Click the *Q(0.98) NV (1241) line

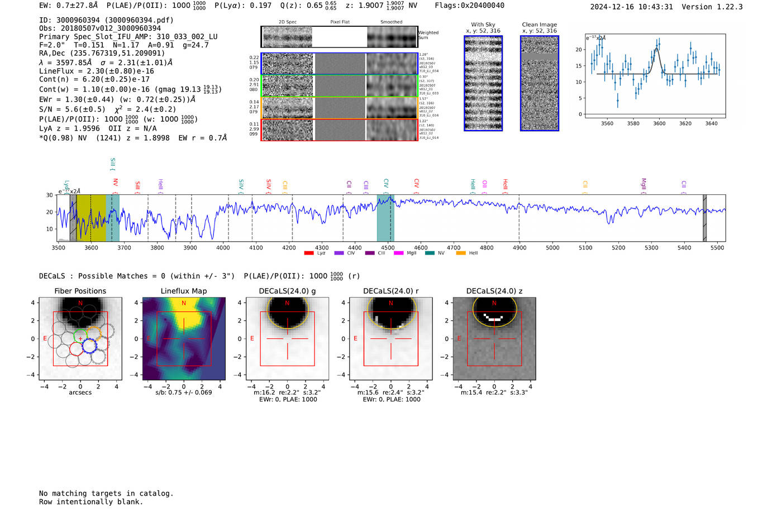pyautogui.click(x=133, y=138)
